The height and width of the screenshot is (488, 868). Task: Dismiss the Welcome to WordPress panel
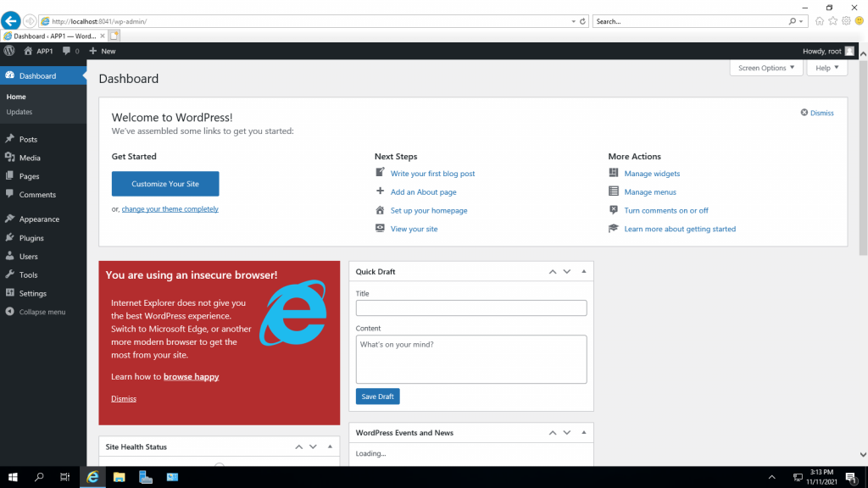[817, 113]
